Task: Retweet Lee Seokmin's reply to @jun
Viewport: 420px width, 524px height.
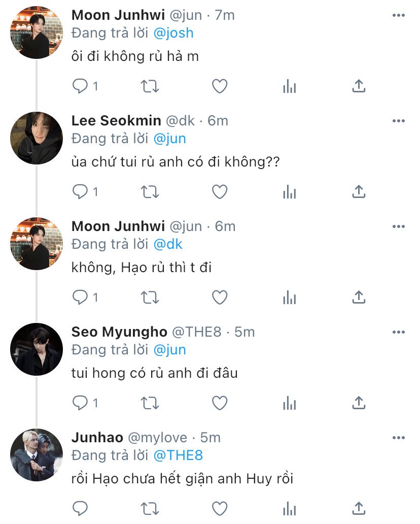Action: [x=150, y=192]
